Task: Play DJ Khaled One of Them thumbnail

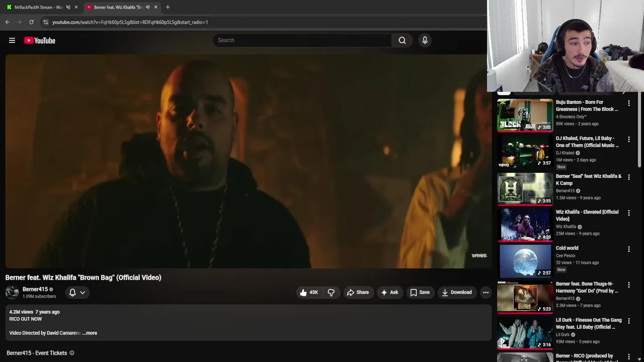Action: tap(525, 152)
